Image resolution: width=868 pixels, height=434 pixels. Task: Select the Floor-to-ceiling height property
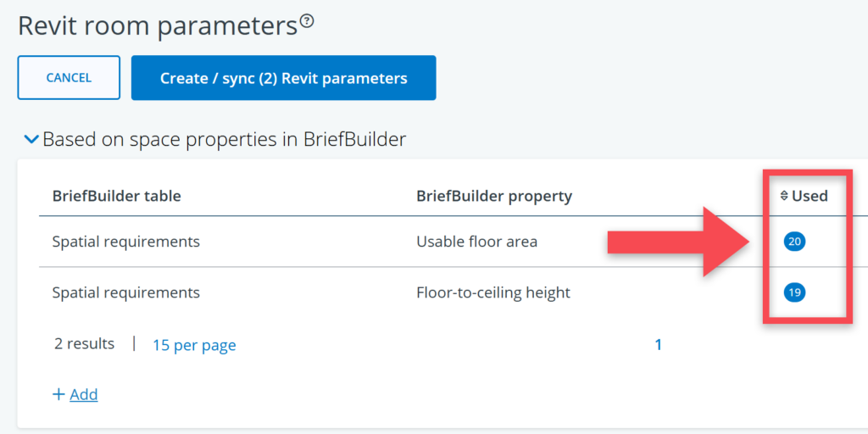493,292
